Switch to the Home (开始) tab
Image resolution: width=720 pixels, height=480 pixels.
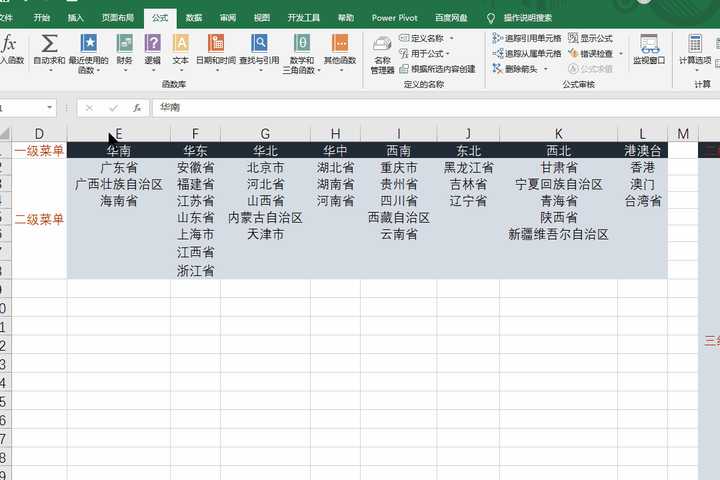[x=42, y=18]
